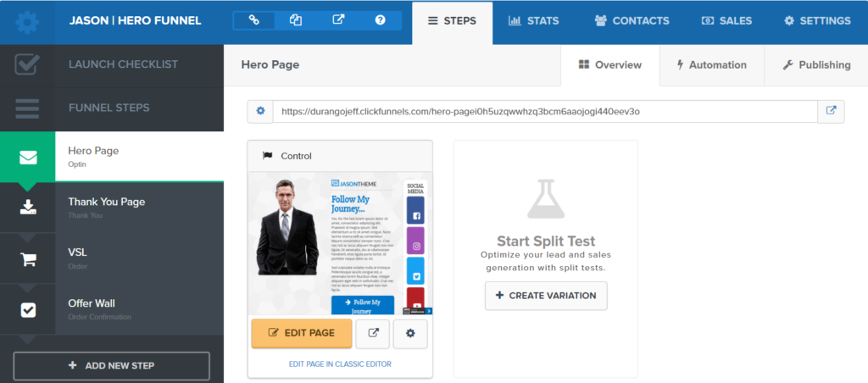Viewport: 868px width, 383px height.
Task: Click the URL settings gear icon
Action: tap(260, 111)
